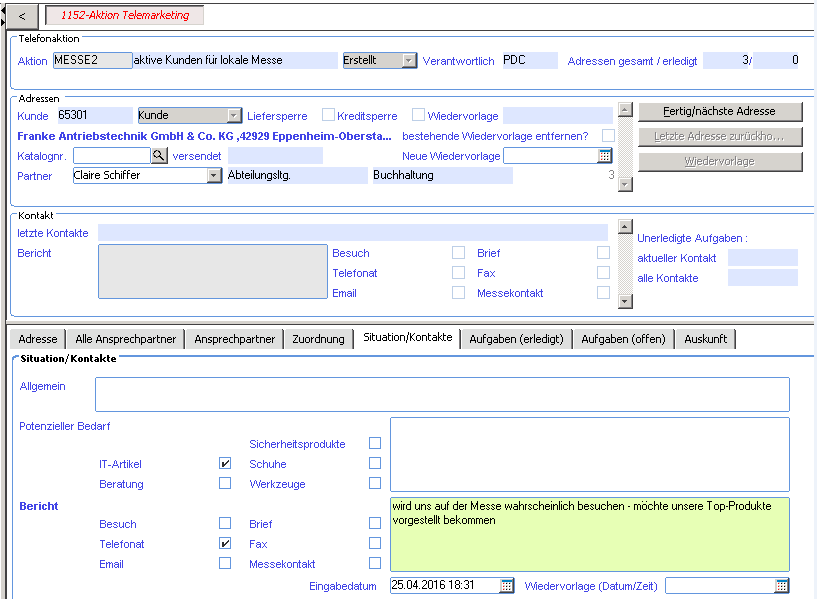Click the back arrow button at top left
817x599 pixels.
pos(22,16)
